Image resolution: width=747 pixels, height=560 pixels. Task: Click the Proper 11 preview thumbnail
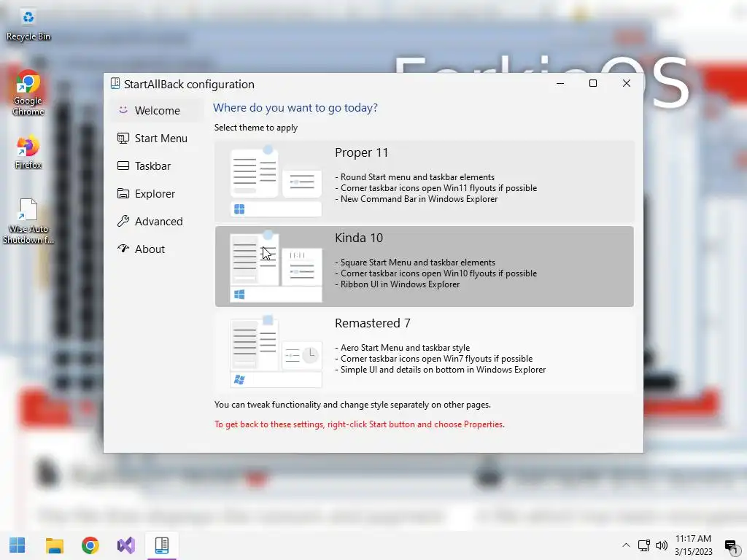(x=276, y=181)
